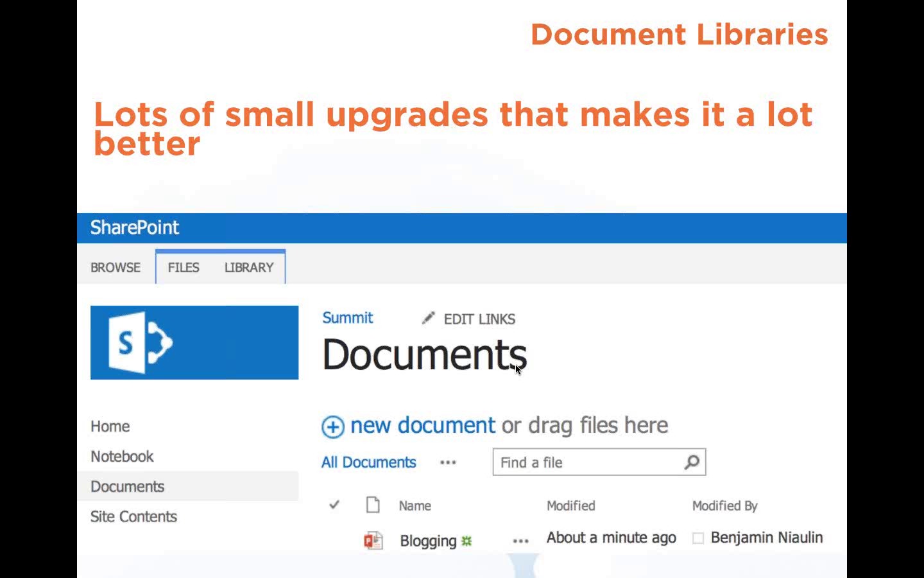Click the Summit breadcrumb link
The image size is (924, 578).
347,318
